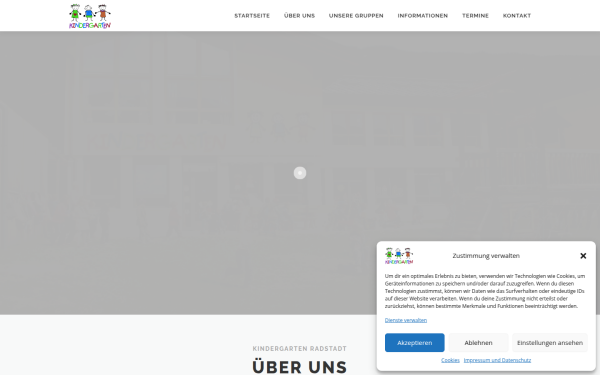Image resolution: width=600 pixels, height=375 pixels.
Task: Navigate to the Kontakt menu item
Action: click(517, 16)
